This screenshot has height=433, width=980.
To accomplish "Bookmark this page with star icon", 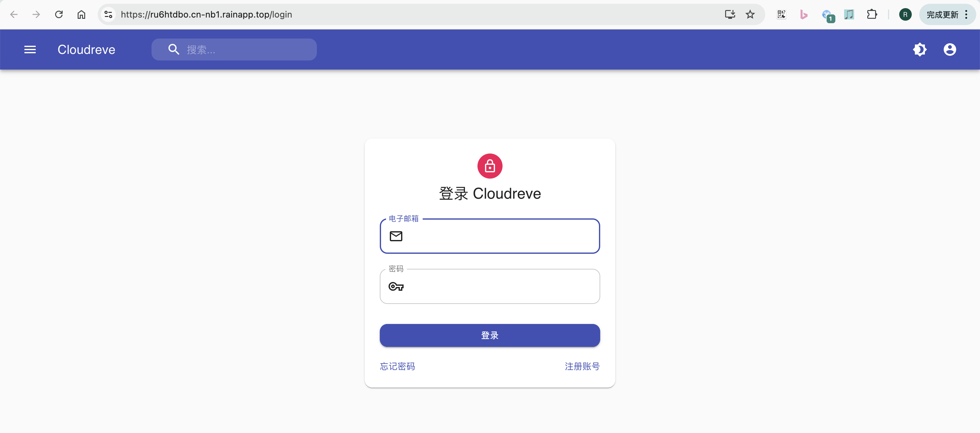I will (x=750, y=14).
